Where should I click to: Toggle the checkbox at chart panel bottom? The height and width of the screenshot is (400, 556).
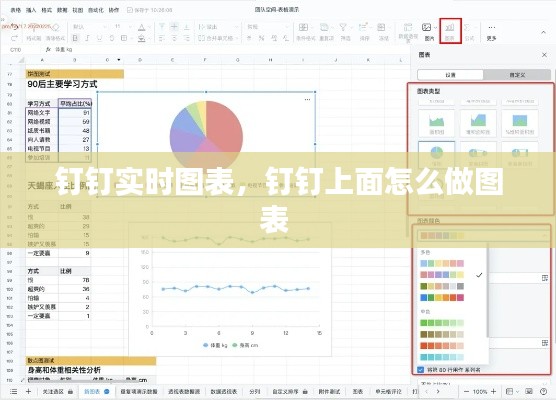click(421, 370)
